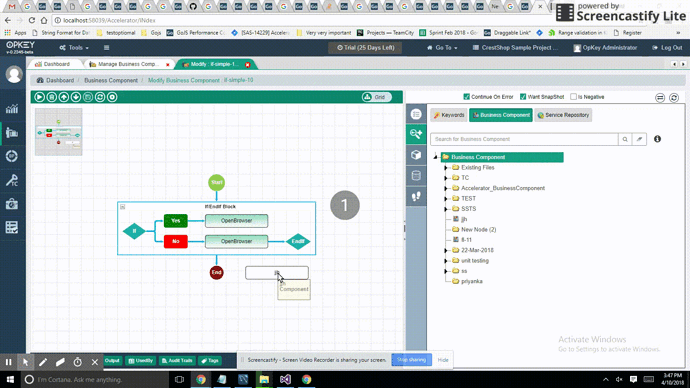Collapse the If/EndIf Block with its minus toggle

123,207
